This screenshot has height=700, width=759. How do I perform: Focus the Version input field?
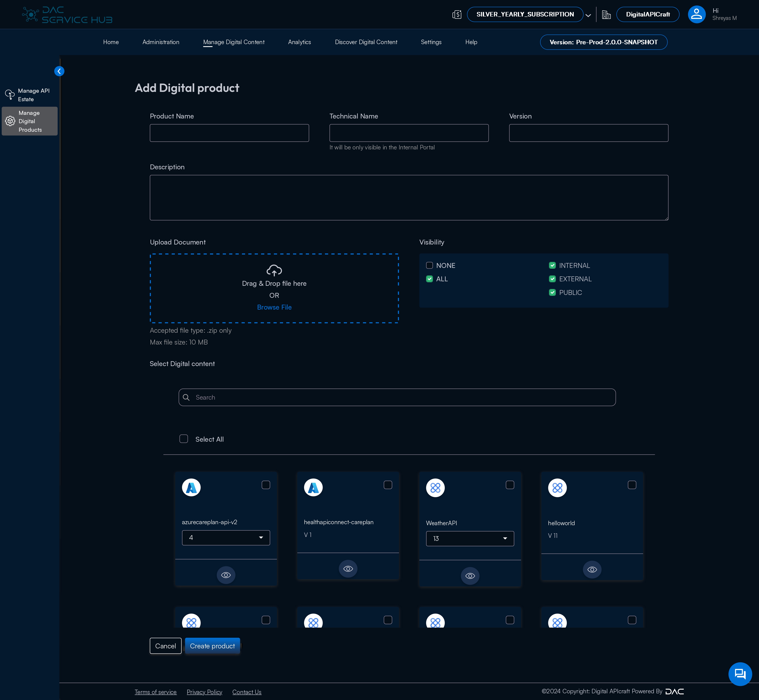[589, 133]
